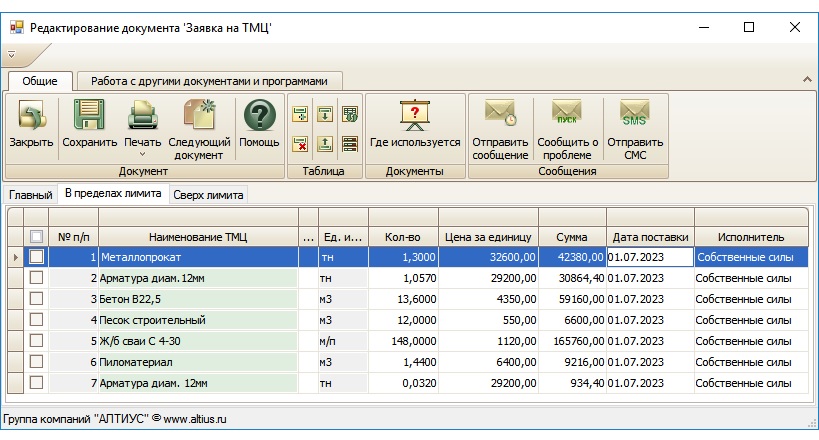
Task: Click Исполнитель cell in Пиломатериал row
Action: click(751, 362)
